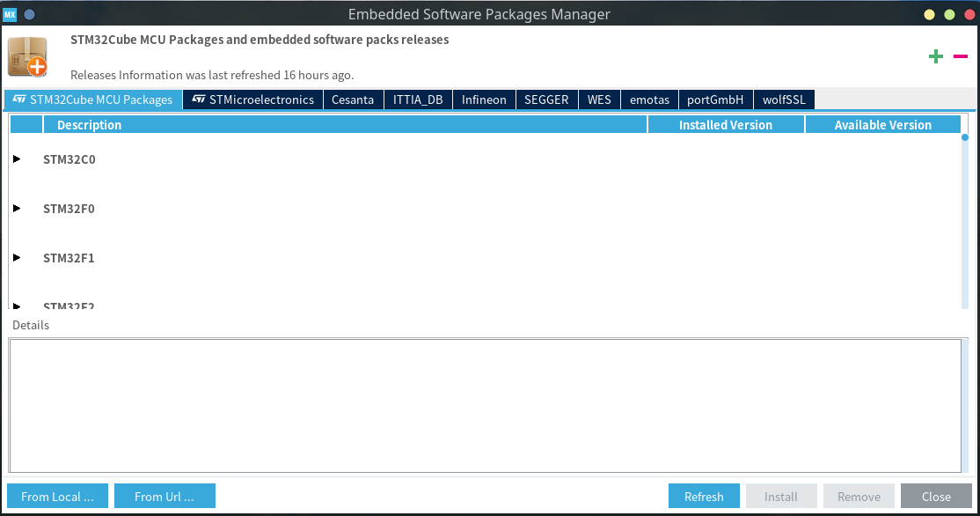Image resolution: width=980 pixels, height=516 pixels.
Task: Click the package list vertical scrollbar
Action: pyautogui.click(x=965, y=221)
